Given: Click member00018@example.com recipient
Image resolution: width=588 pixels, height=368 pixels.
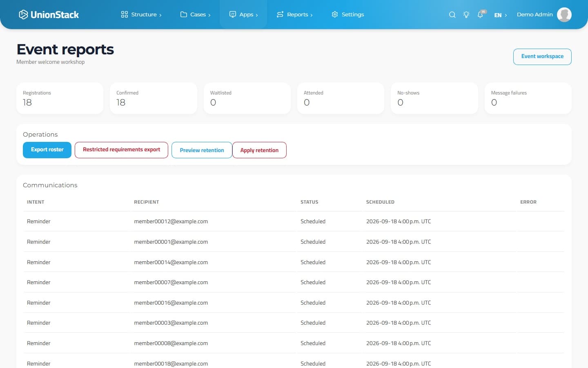Looking at the screenshot, I should click(x=171, y=364).
